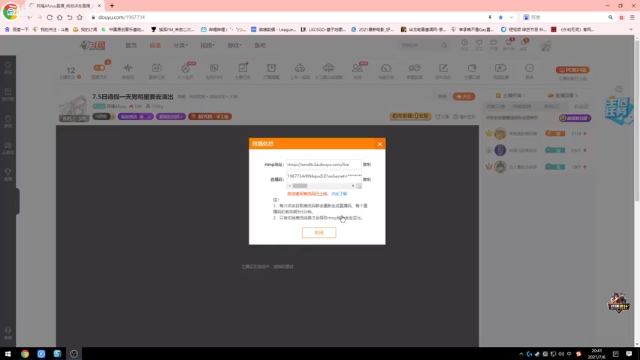Open the floating blue event banner
The height and width of the screenshot is (360, 640).
620,110
